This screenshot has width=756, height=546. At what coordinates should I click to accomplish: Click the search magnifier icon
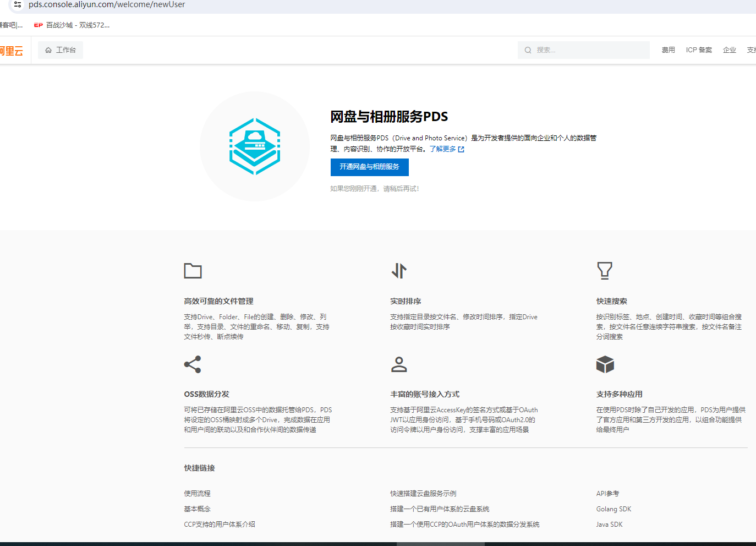pyautogui.click(x=528, y=50)
